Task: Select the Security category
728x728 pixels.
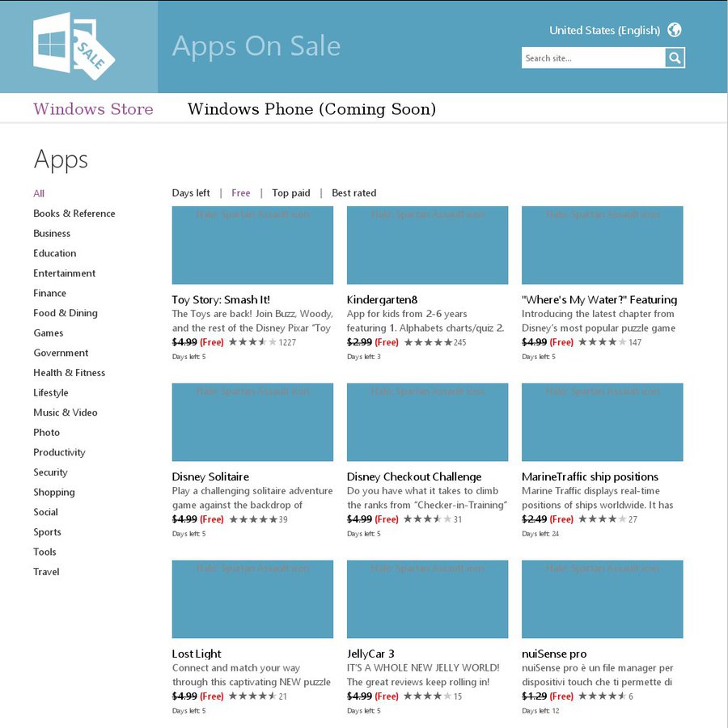Action: tap(51, 472)
